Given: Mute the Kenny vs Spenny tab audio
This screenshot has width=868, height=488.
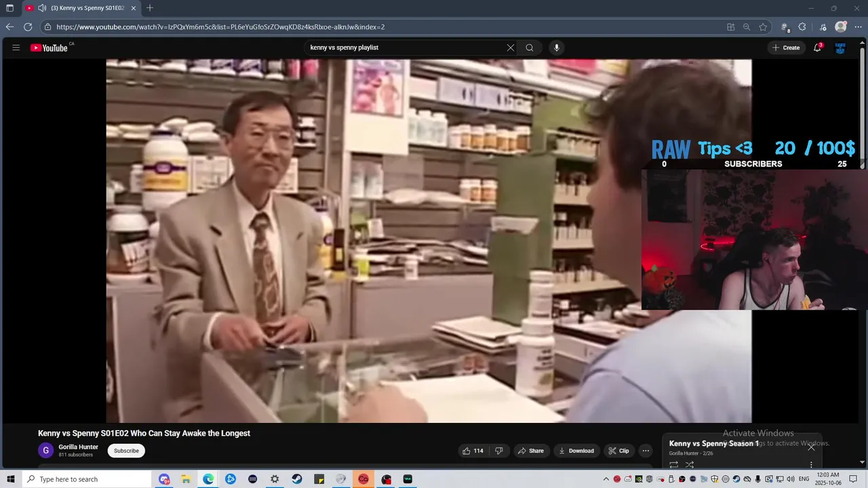Looking at the screenshot, I should pos(42,8).
